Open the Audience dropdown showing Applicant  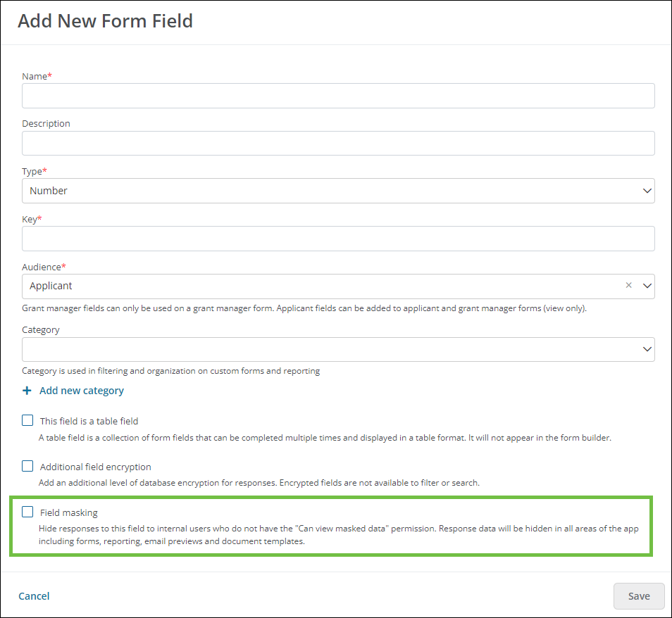click(338, 286)
